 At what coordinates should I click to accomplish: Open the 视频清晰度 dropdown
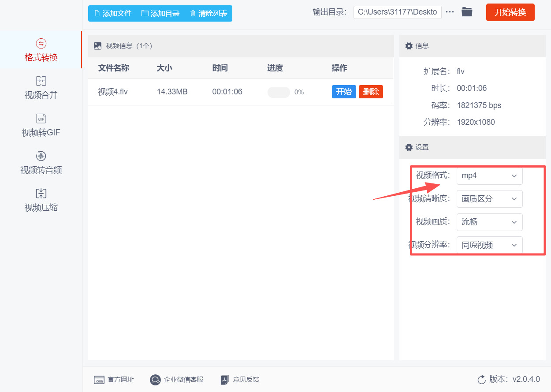tap(489, 199)
